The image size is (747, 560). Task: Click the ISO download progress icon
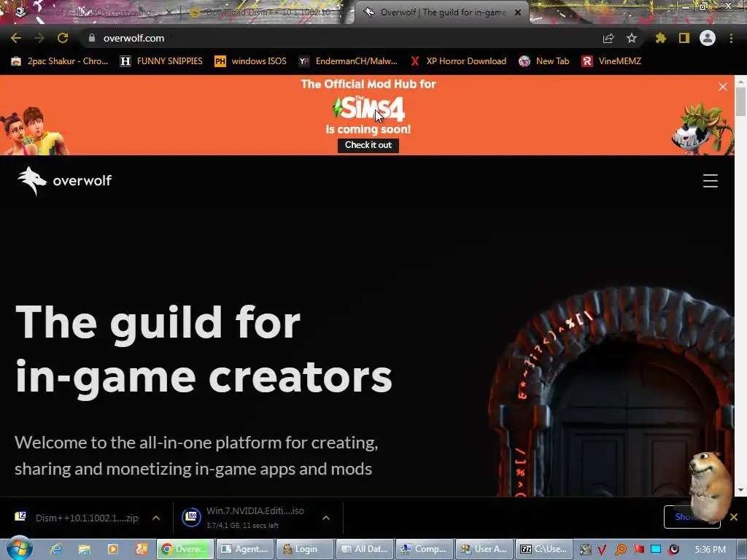click(191, 518)
